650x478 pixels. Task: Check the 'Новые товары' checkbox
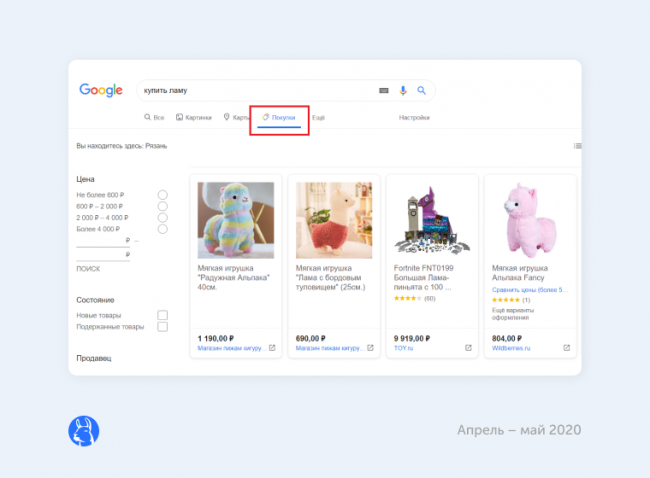tap(162, 315)
